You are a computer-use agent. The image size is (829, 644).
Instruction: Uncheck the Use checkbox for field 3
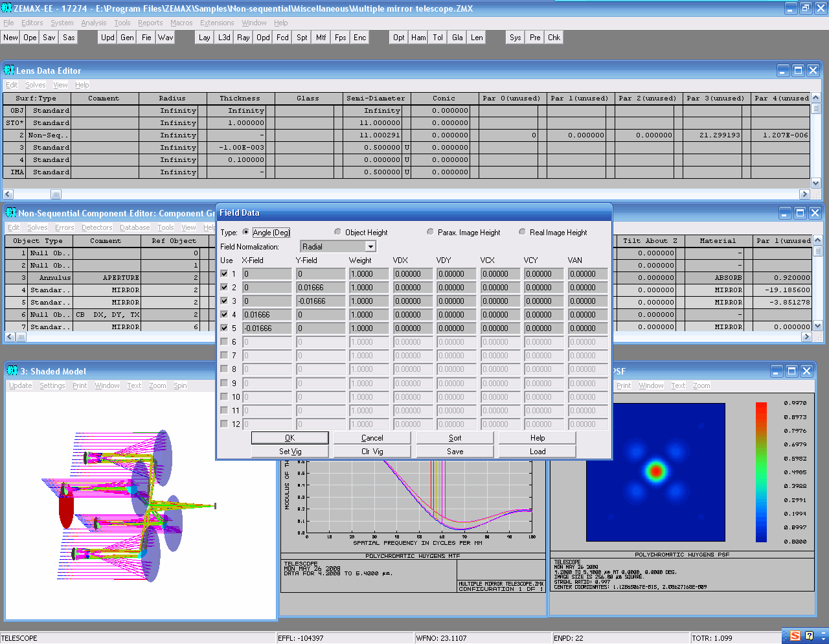[x=224, y=301]
